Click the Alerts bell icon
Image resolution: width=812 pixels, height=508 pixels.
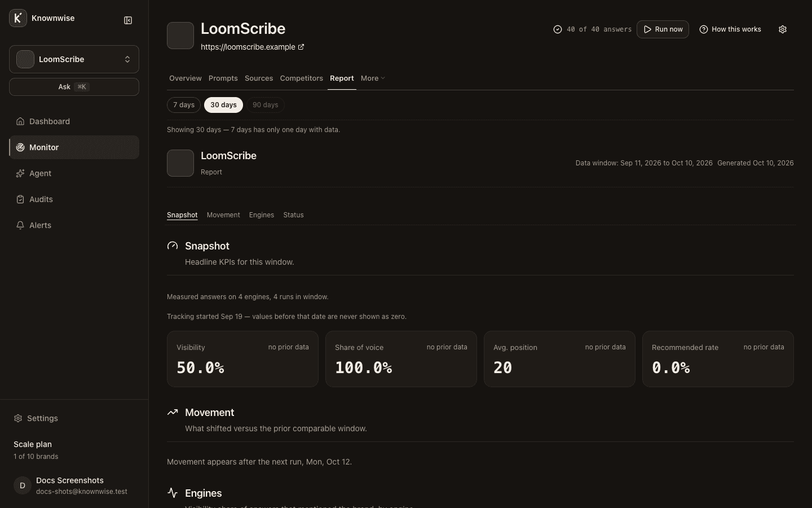[20, 225]
